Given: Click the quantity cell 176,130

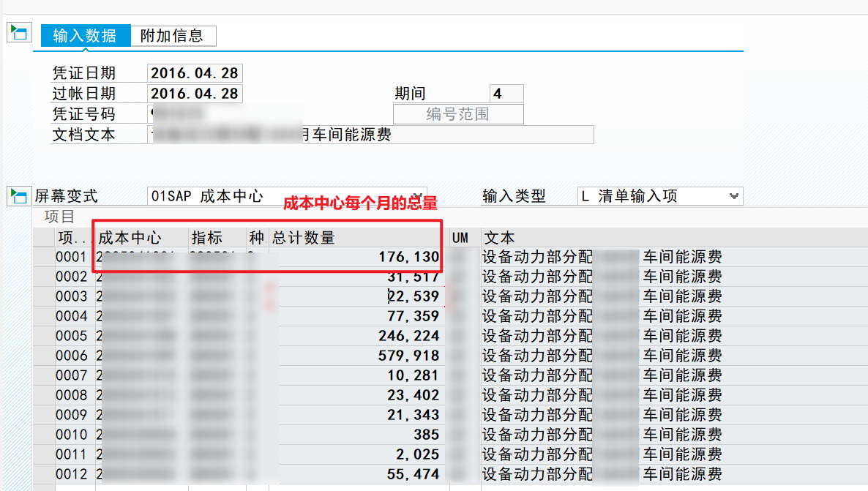Looking at the screenshot, I should click(357, 257).
